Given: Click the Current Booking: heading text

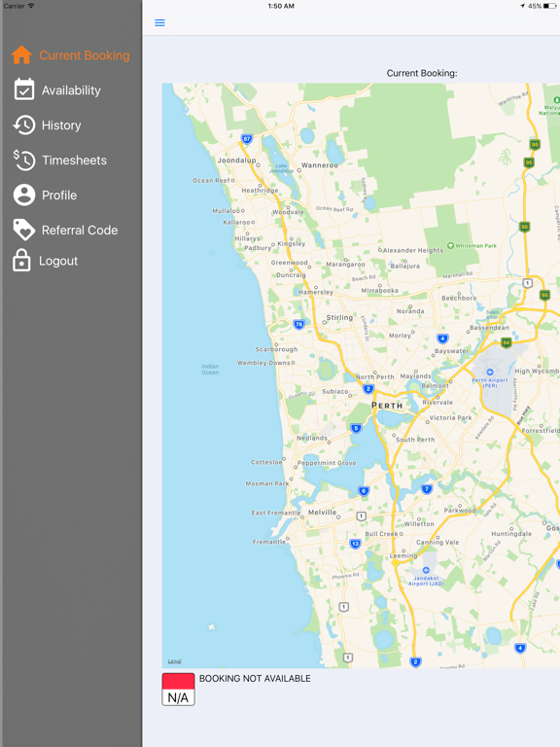Looking at the screenshot, I should point(422,73).
